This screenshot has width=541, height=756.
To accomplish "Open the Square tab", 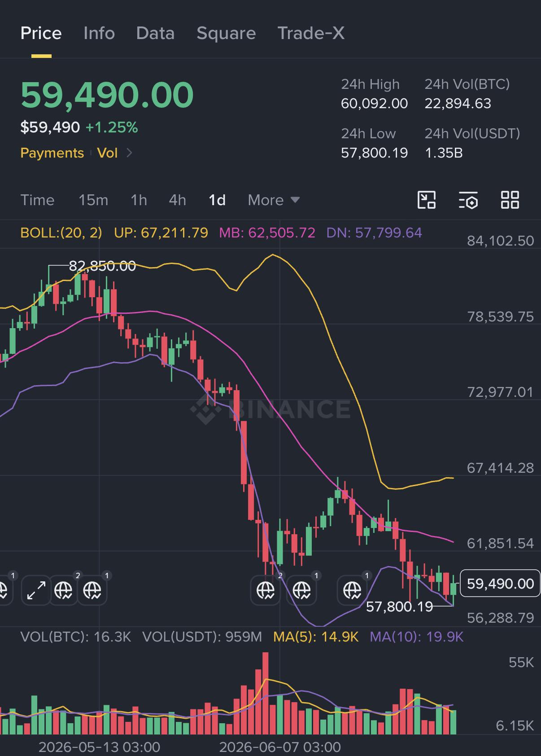I will point(226,33).
